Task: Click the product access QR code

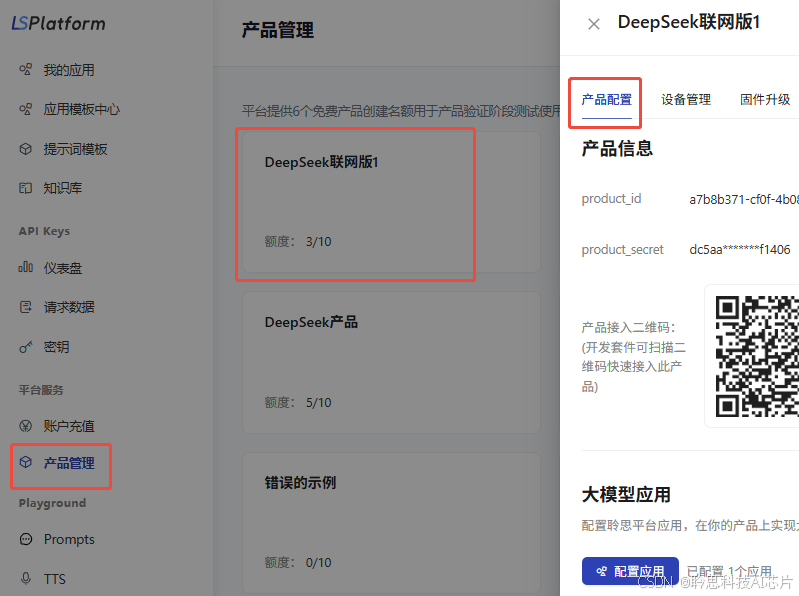Action: (757, 356)
